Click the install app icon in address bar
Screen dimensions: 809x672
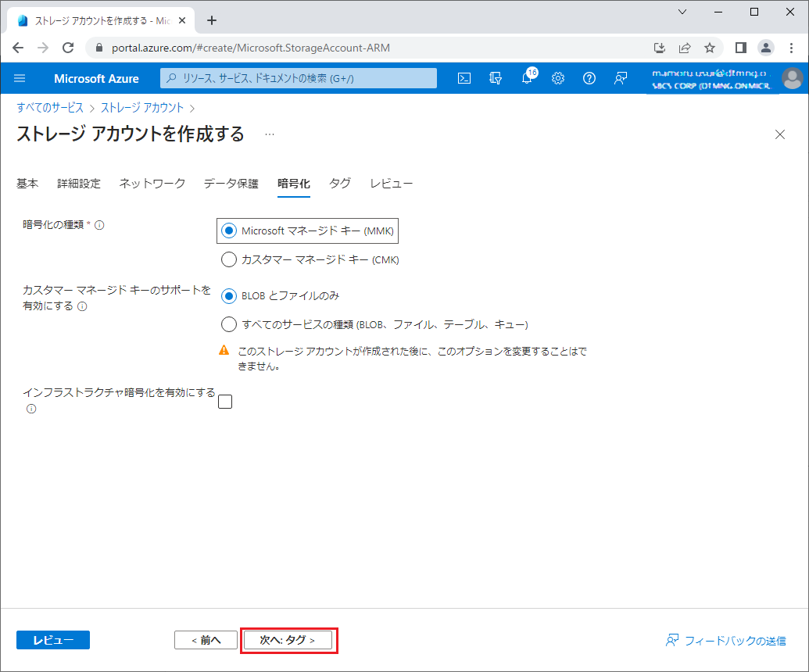(660, 48)
